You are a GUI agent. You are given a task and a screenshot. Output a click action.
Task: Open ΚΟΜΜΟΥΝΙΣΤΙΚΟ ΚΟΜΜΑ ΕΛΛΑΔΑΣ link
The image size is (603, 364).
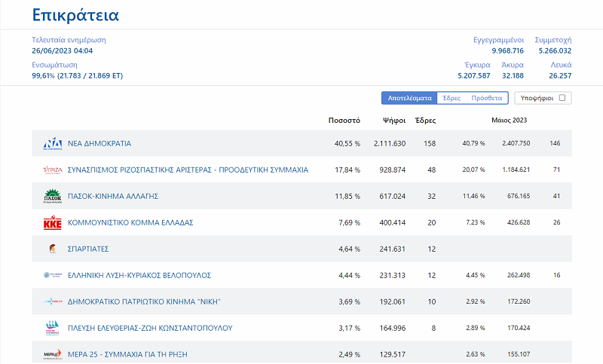click(130, 222)
